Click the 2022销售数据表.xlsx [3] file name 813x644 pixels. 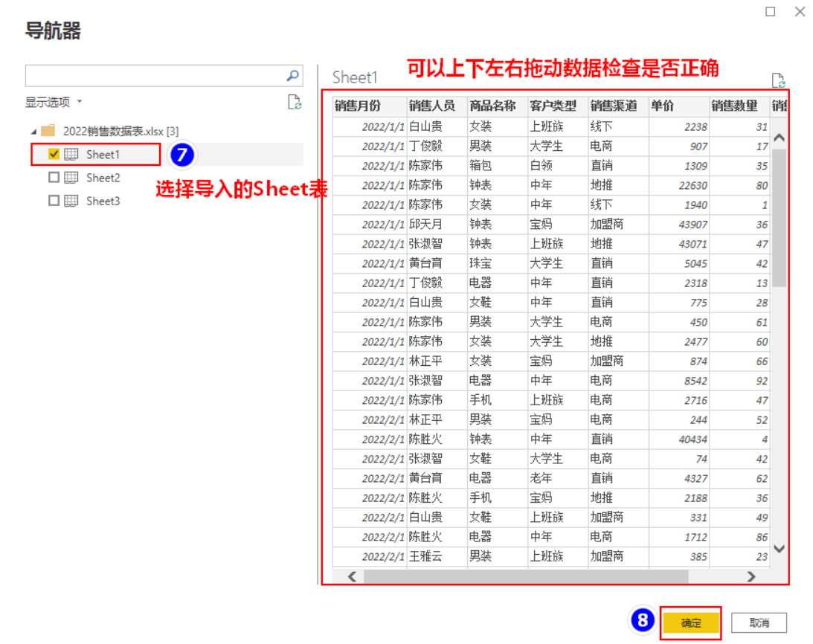(120, 131)
